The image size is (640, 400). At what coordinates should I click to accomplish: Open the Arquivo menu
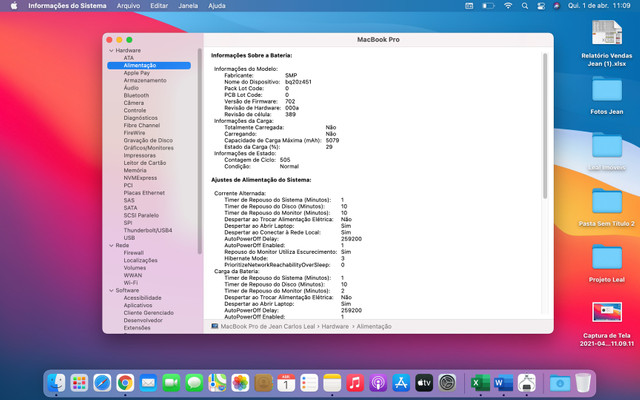pos(128,6)
